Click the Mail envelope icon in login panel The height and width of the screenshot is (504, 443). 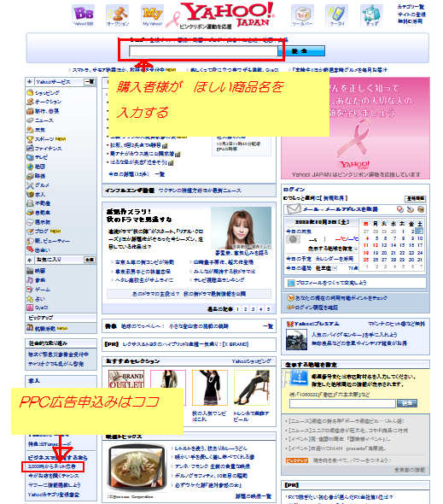click(x=294, y=209)
